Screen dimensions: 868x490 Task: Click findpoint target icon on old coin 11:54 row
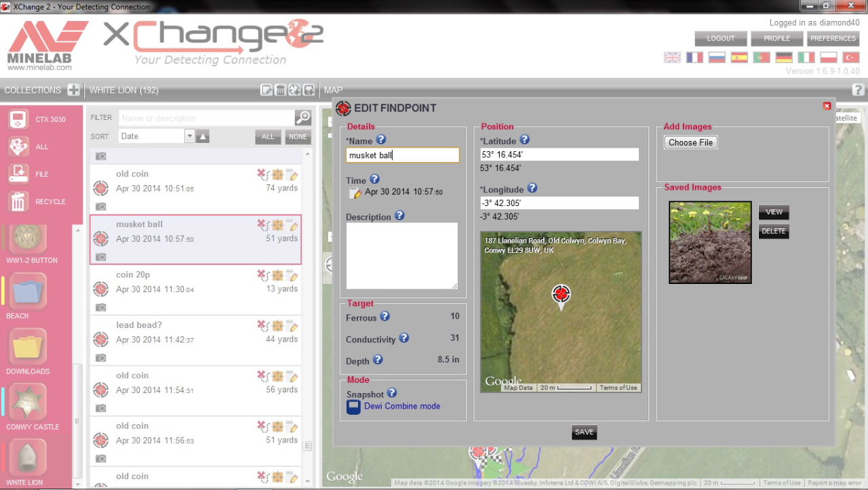point(100,390)
